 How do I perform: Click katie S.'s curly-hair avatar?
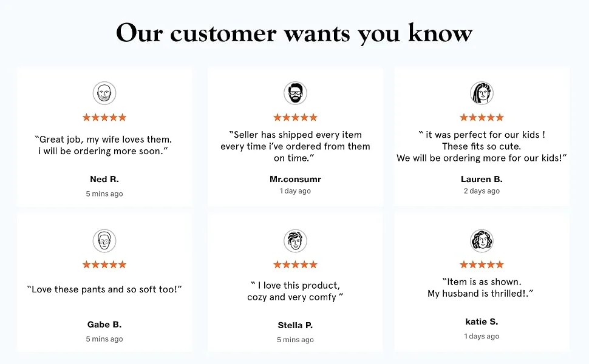click(482, 240)
